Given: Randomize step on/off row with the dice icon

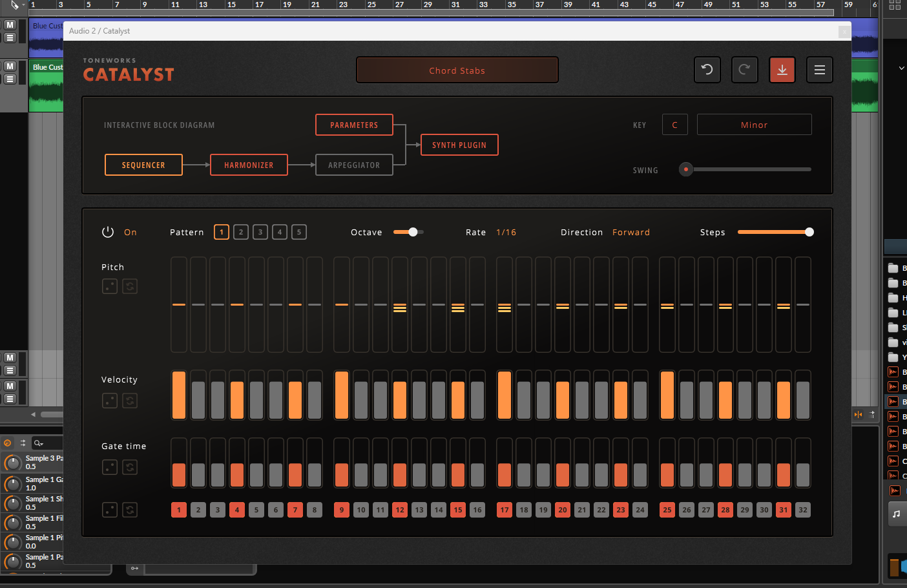Looking at the screenshot, I should coord(110,510).
